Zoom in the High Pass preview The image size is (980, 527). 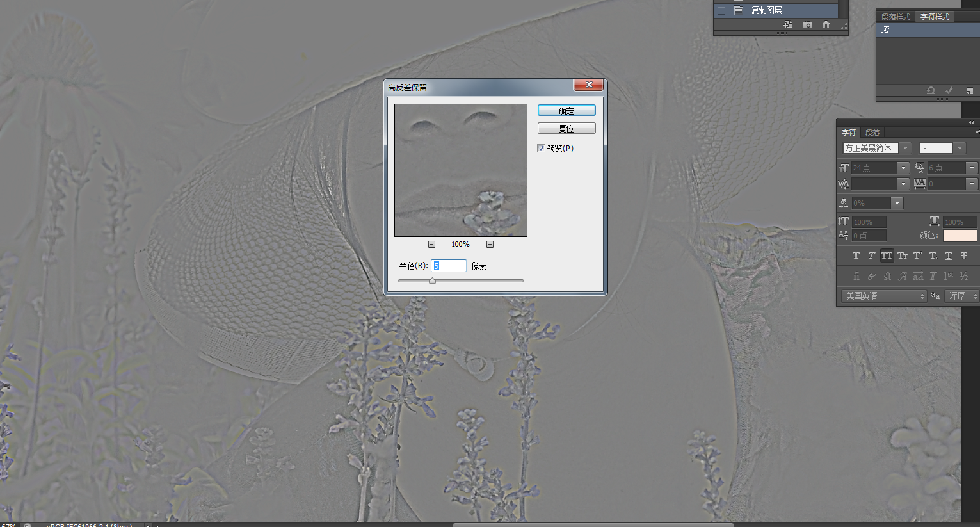click(490, 244)
